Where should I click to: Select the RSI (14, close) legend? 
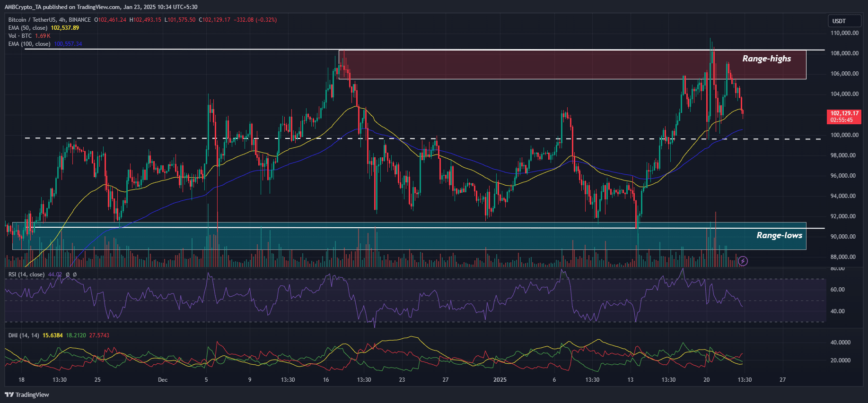[x=26, y=274]
